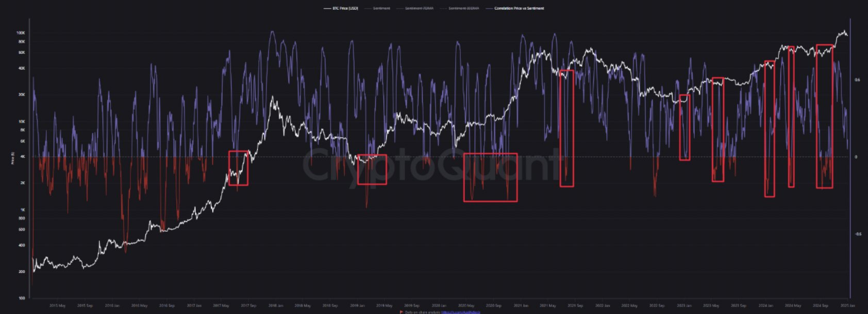Click the 0.6 right-axis correlation label
Image resolution: width=868 pixels, height=314 pixels.
tap(857, 80)
